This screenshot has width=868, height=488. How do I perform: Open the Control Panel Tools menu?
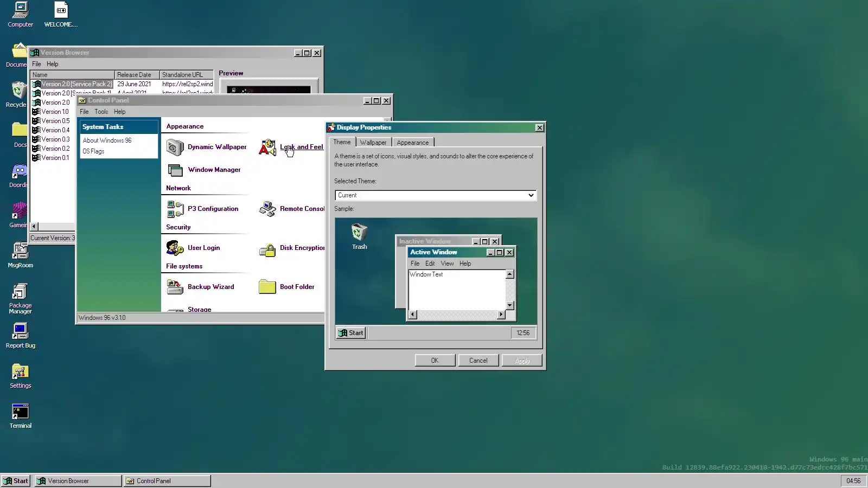point(101,112)
